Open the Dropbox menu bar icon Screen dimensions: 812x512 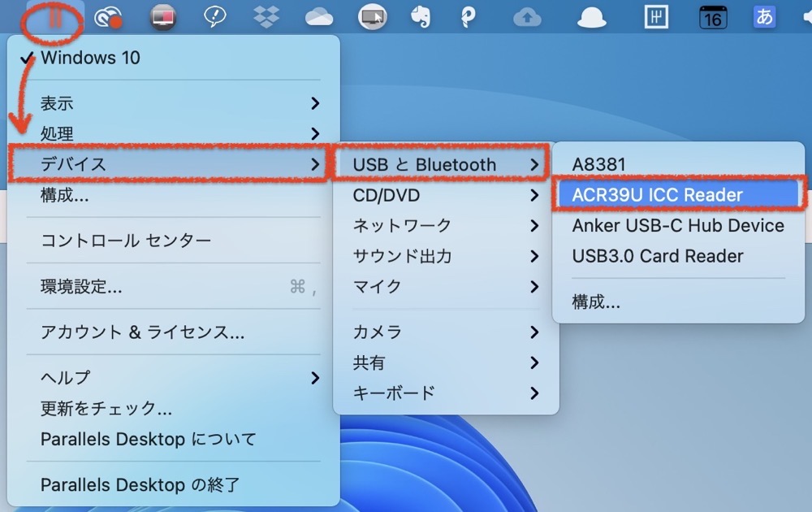click(266, 17)
